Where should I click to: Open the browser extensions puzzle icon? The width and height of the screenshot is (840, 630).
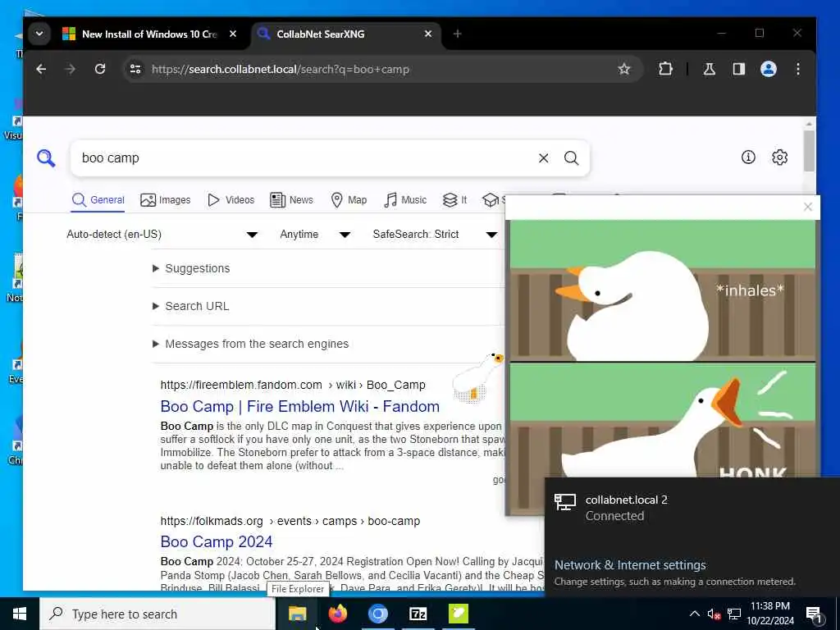coord(665,69)
